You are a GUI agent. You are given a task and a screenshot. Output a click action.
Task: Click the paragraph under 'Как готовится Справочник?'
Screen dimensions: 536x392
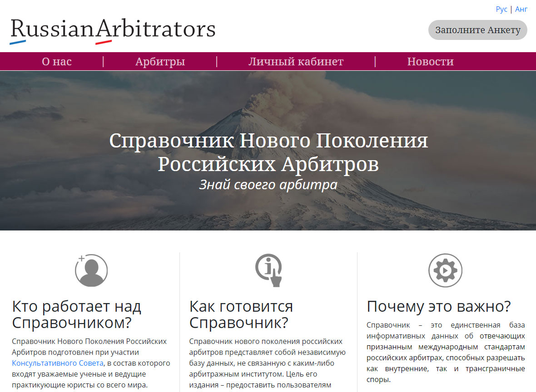[267, 363]
